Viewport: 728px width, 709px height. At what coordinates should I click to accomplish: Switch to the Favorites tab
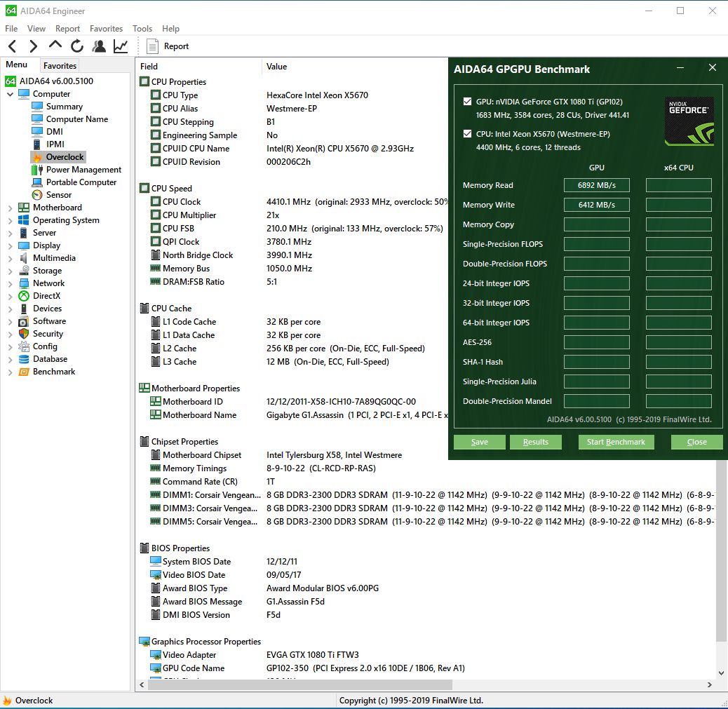(60, 65)
